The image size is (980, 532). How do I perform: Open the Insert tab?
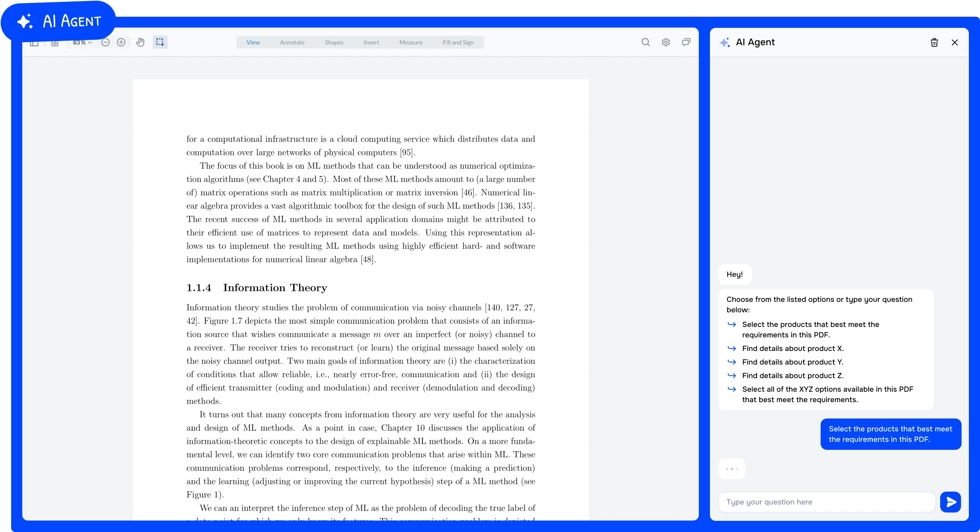coord(371,42)
